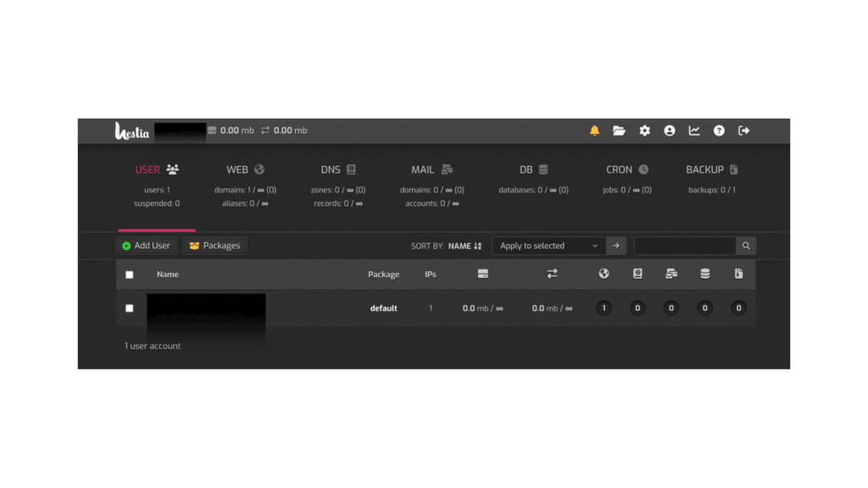868x488 pixels.
Task: Open the notifications bell icon
Action: pyautogui.click(x=594, y=130)
